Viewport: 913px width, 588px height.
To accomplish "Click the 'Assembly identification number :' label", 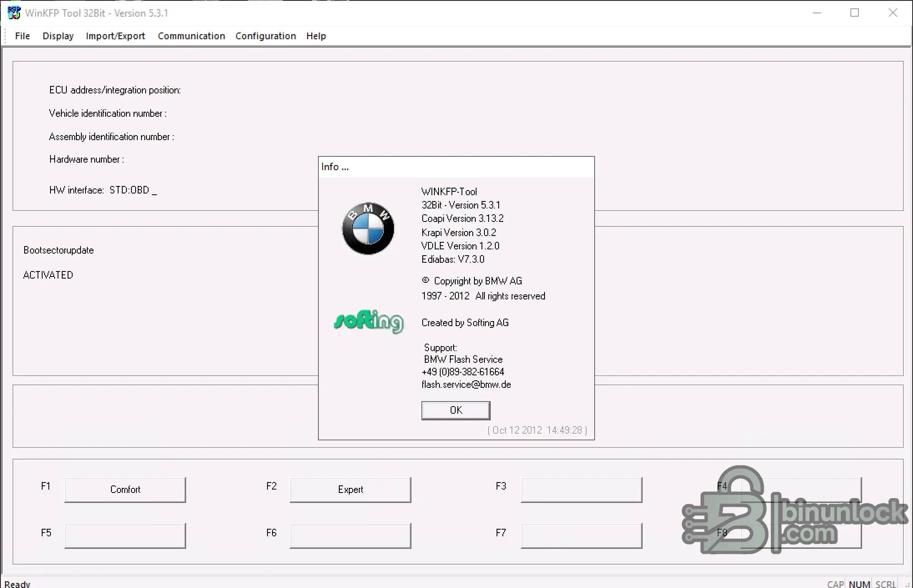I will 111,137.
